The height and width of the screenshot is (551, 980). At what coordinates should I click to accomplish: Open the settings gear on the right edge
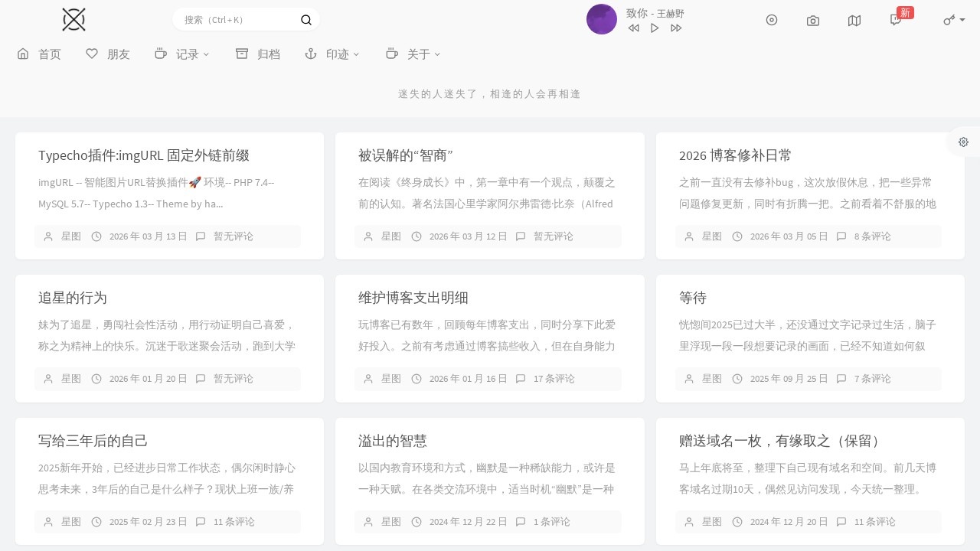point(963,142)
